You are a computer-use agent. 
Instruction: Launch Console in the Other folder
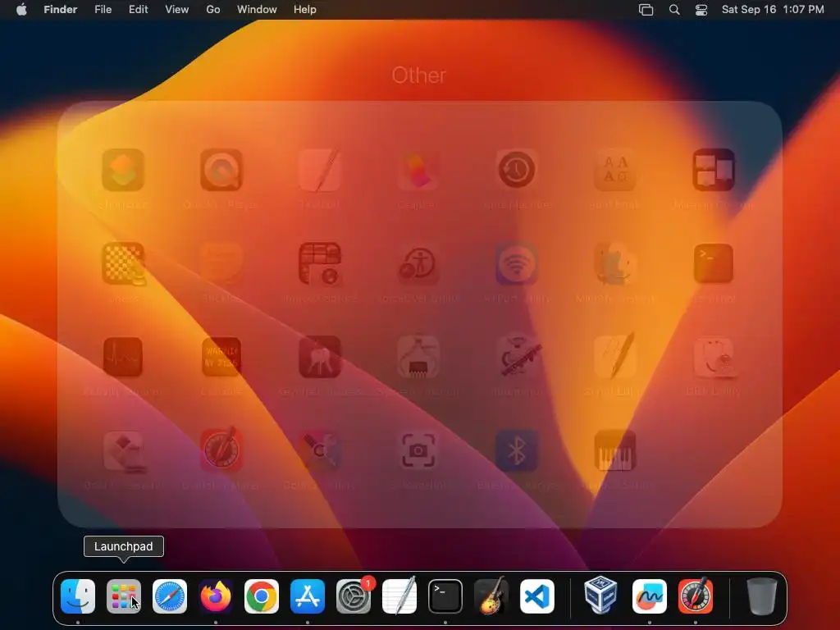pyautogui.click(x=221, y=358)
